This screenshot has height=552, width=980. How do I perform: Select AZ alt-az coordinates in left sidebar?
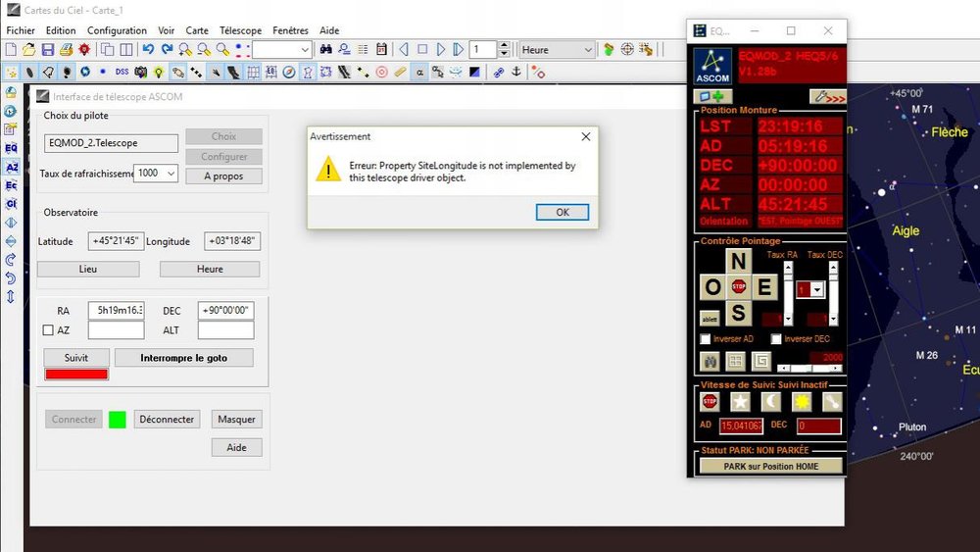(11, 167)
